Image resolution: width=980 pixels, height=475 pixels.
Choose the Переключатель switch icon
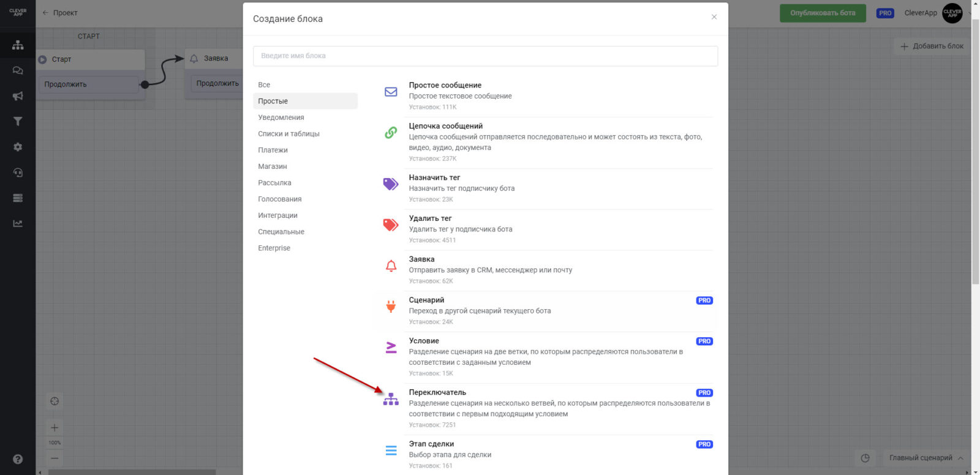click(391, 400)
